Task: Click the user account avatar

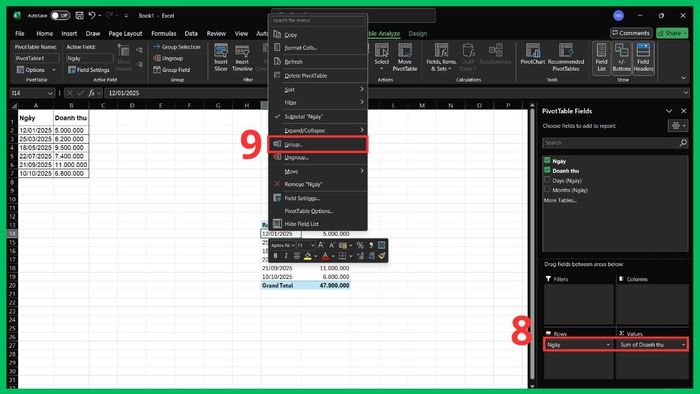Action: (x=618, y=16)
